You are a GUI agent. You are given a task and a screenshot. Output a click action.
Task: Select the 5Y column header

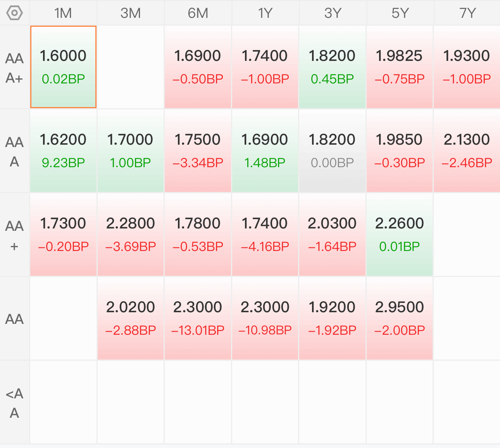click(x=400, y=13)
